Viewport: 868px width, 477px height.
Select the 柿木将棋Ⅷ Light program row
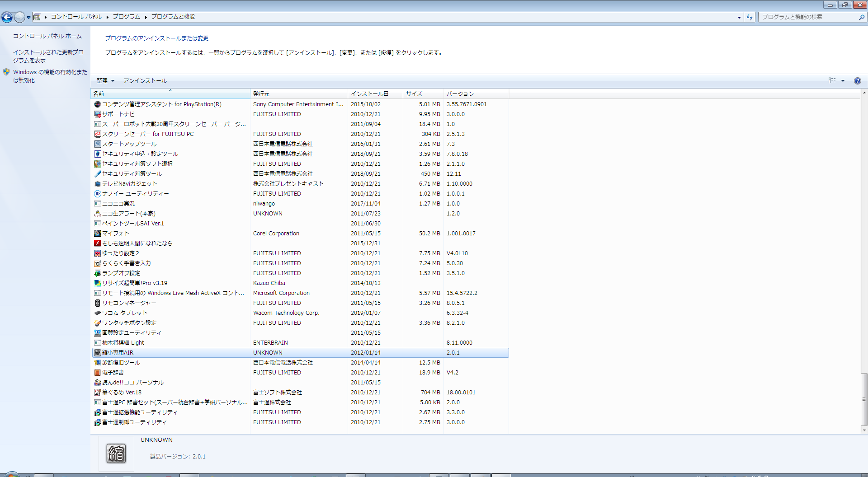(300, 343)
